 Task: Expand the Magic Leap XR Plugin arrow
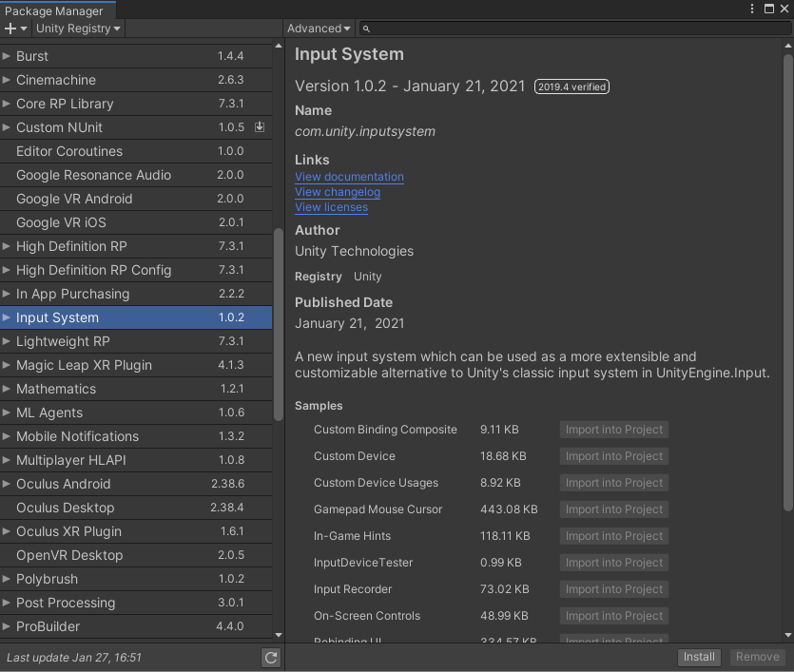point(6,365)
